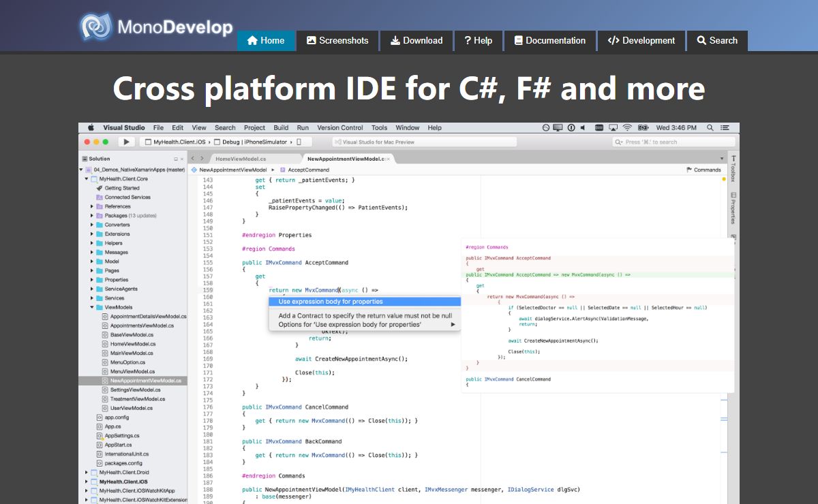
Task: Select 'Use expression body for properties' option
Action: click(365, 302)
